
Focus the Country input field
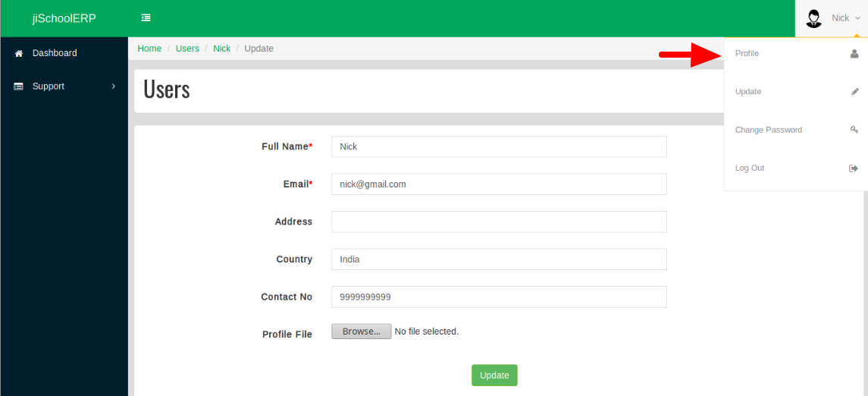click(499, 259)
